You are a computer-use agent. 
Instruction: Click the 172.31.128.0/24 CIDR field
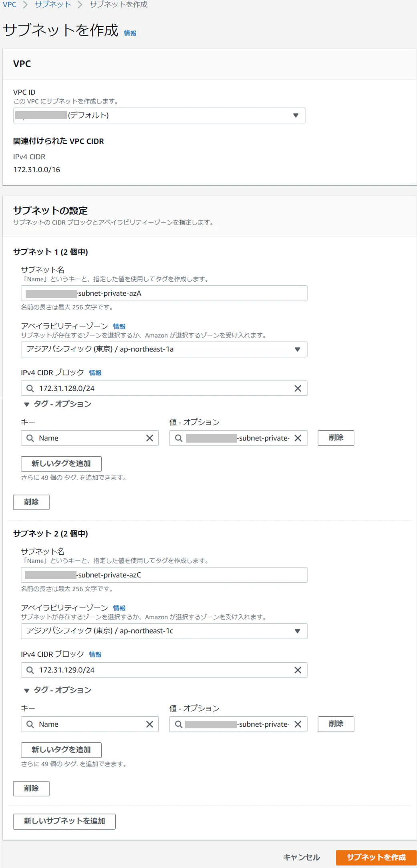pyautogui.click(x=164, y=388)
